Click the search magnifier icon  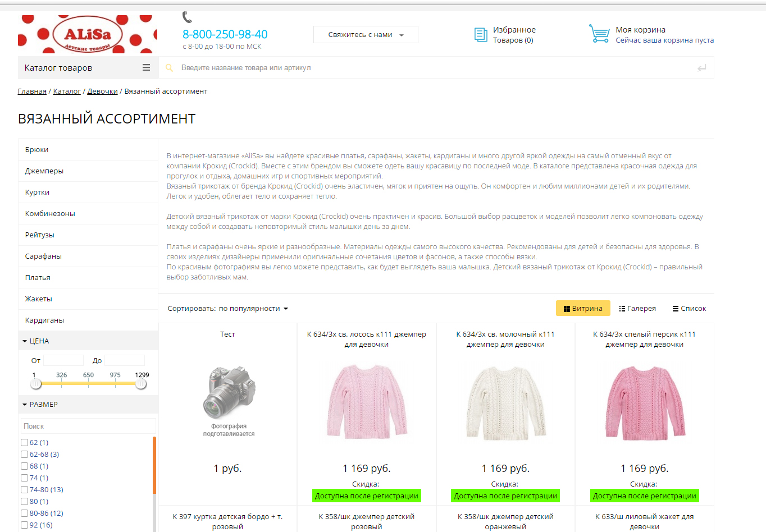click(169, 68)
